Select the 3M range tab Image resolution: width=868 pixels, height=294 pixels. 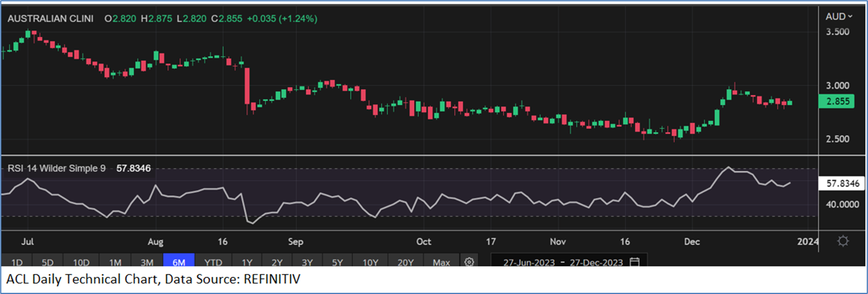click(x=147, y=262)
